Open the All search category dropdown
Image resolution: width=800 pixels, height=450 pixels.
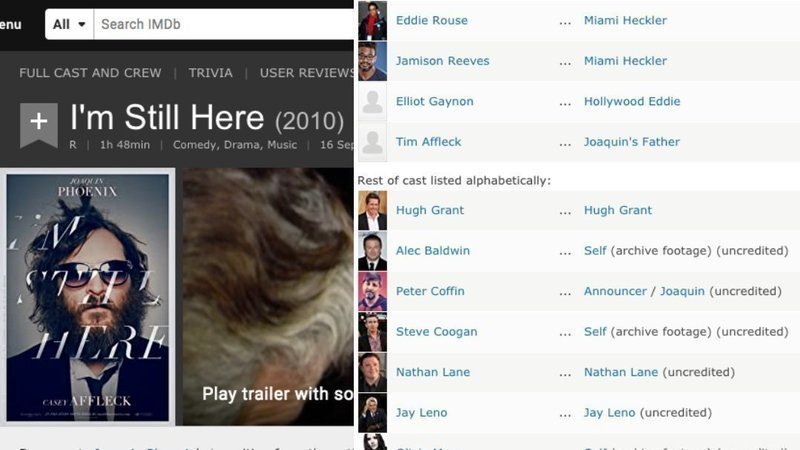69,24
